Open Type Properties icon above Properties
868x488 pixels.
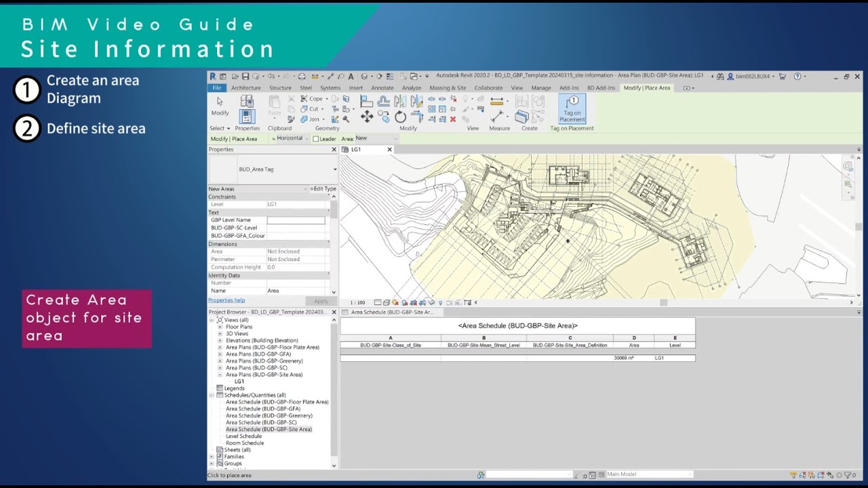click(247, 101)
